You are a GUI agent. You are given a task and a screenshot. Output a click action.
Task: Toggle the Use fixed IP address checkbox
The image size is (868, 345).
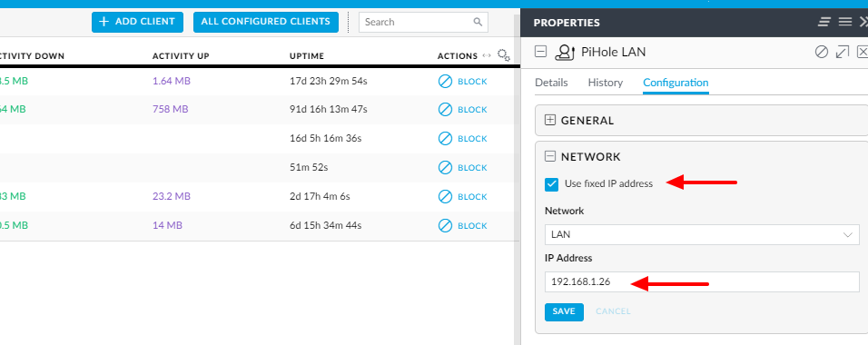(551, 184)
